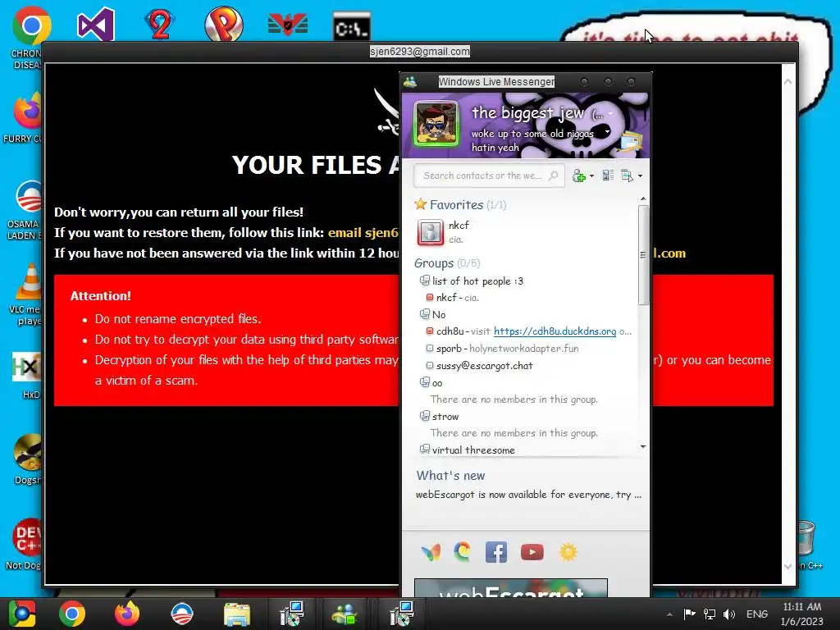Click the Messenger profile avatar picture
840x630 pixels.
[x=436, y=124]
